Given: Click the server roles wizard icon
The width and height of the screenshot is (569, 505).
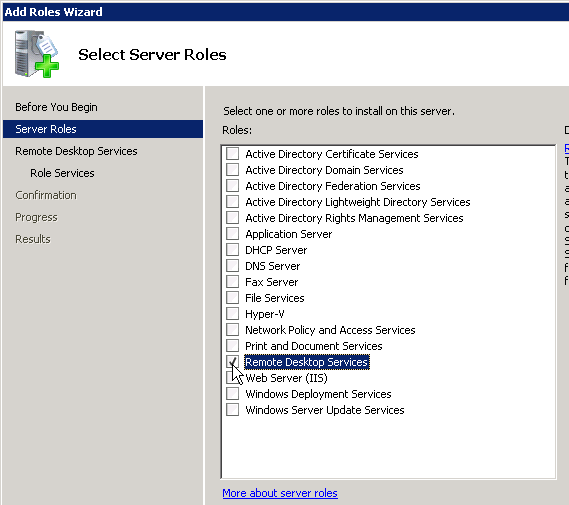Looking at the screenshot, I should (37, 54).
